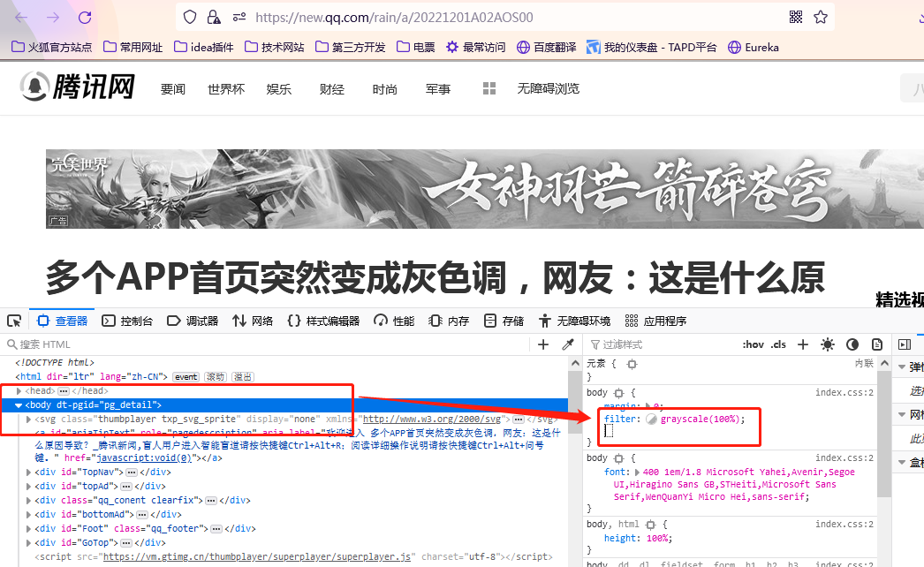Viewport: 924px width, 567px height.
Task: Click the browser back arrow
Action: (21, 18)
